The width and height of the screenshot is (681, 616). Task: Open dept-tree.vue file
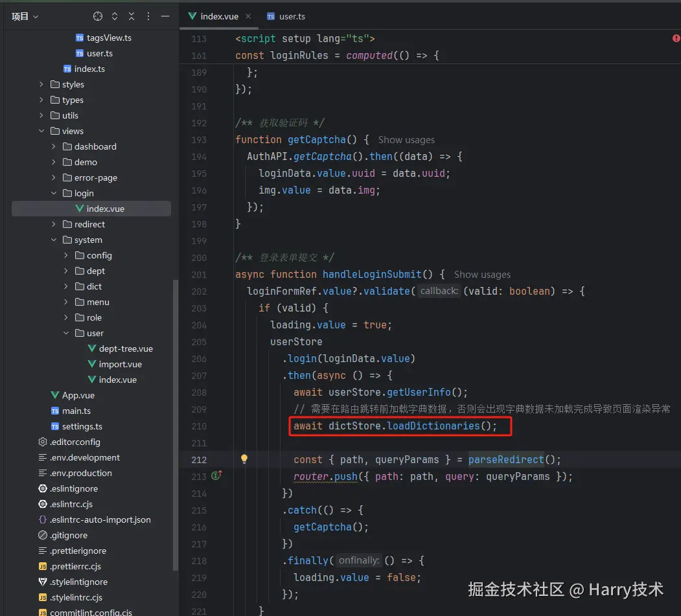(121, 348)
